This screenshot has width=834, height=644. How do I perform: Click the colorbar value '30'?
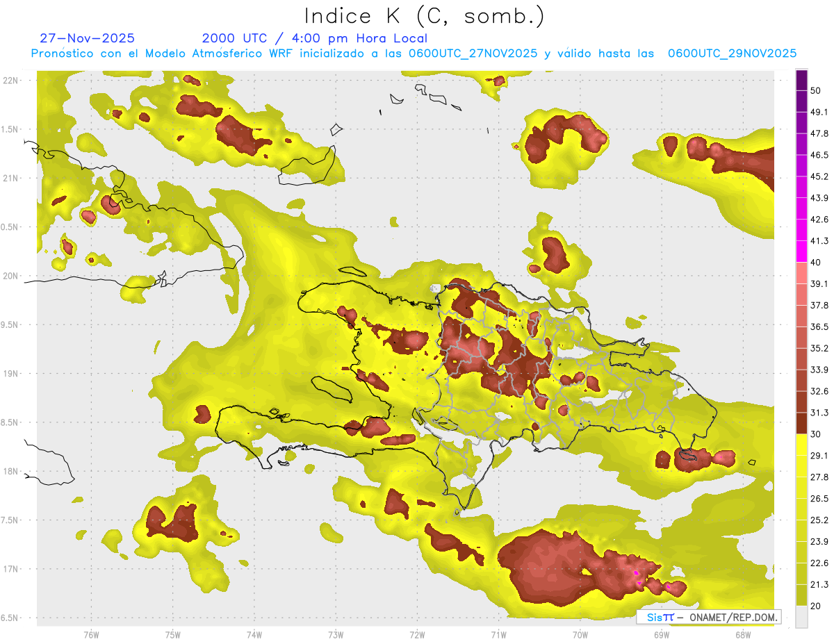click(815, 434)
